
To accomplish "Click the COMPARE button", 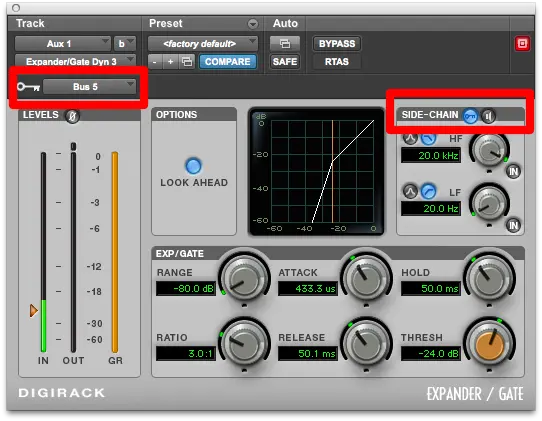I will coord(227,62).
